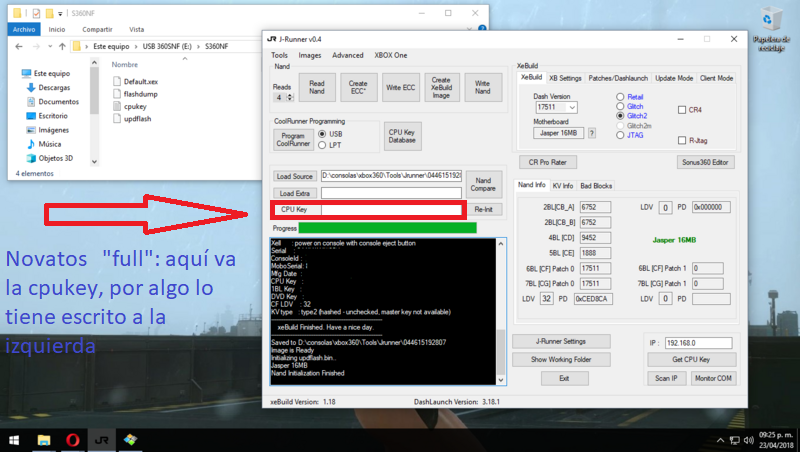This screenshot has width=800, height=452.
Task: Click Create XeBuild Image button
Action: 441,87
